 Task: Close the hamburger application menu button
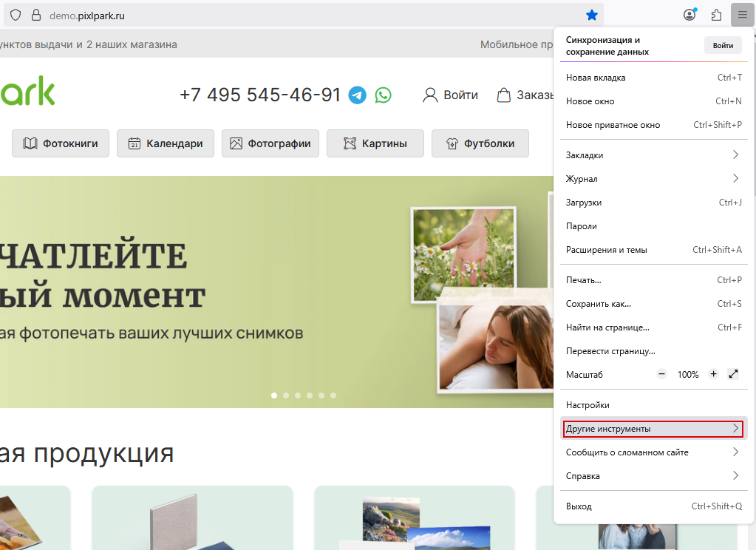click(742, 15)
